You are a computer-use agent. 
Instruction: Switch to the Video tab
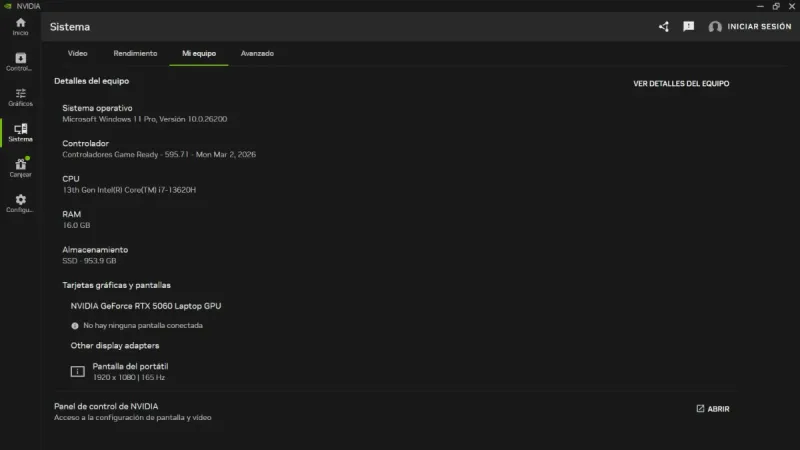[x=78, y=53]
